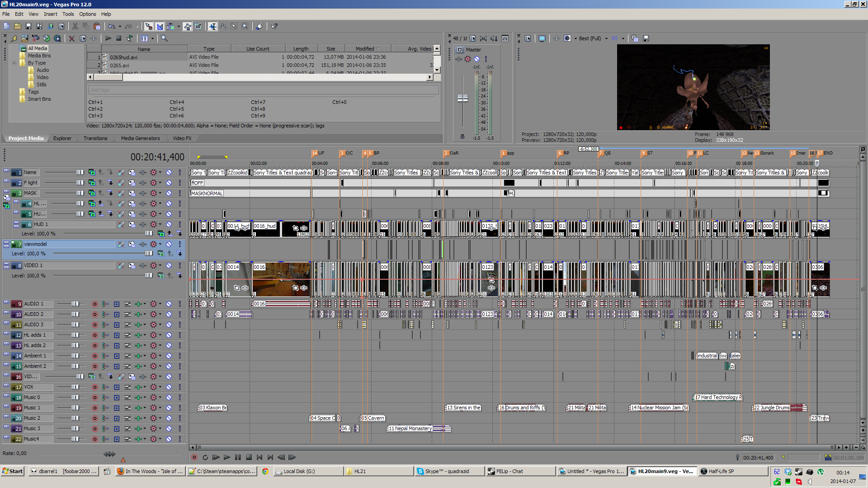The image size is (868, 488).
Task: Click the Save project toolbar icon
Action: 28,27
